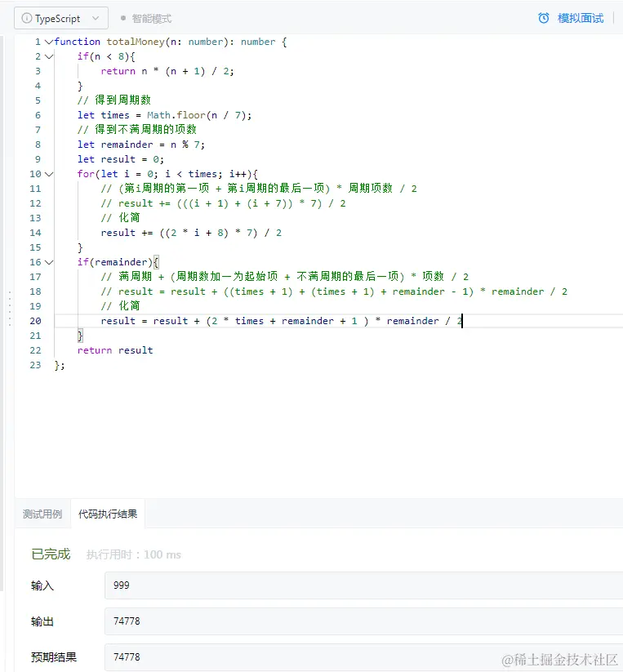The width and height of the screenshot is (623, 672).
Task: Click the 'return n * (n + 1) / 2;' line
Action: (167, 71)
